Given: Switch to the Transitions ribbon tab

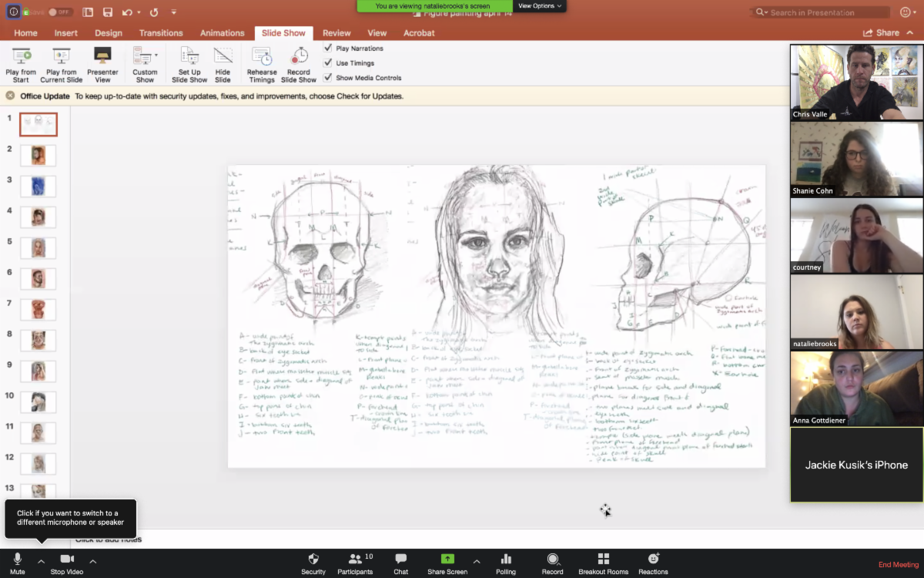Looking at the screenshot, I should (x=161, y=33).
